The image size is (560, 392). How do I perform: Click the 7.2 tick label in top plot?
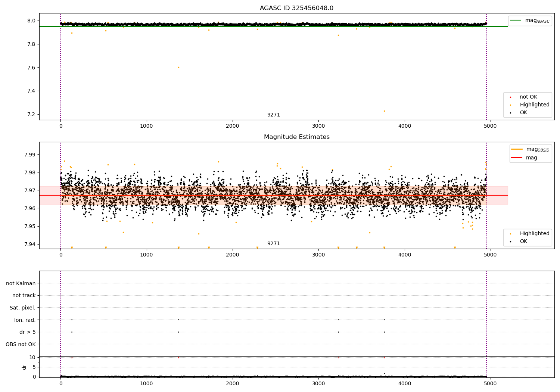(31, 115)
